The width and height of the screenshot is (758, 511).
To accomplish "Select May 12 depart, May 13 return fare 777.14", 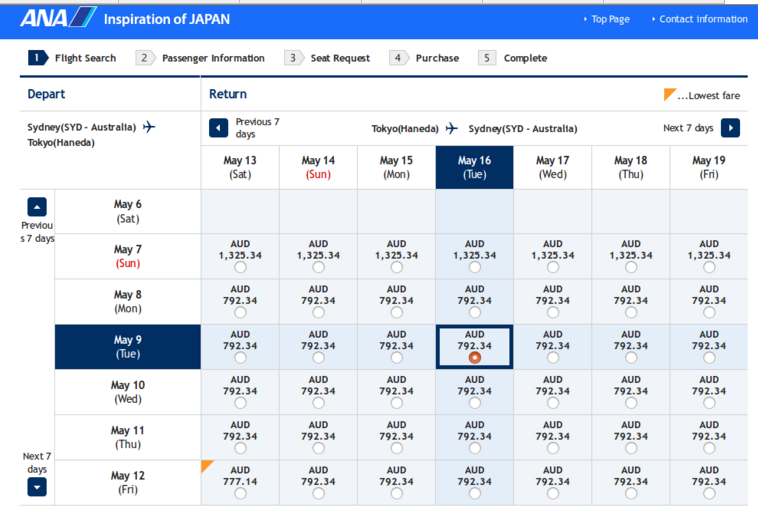I will click(240, 493).
